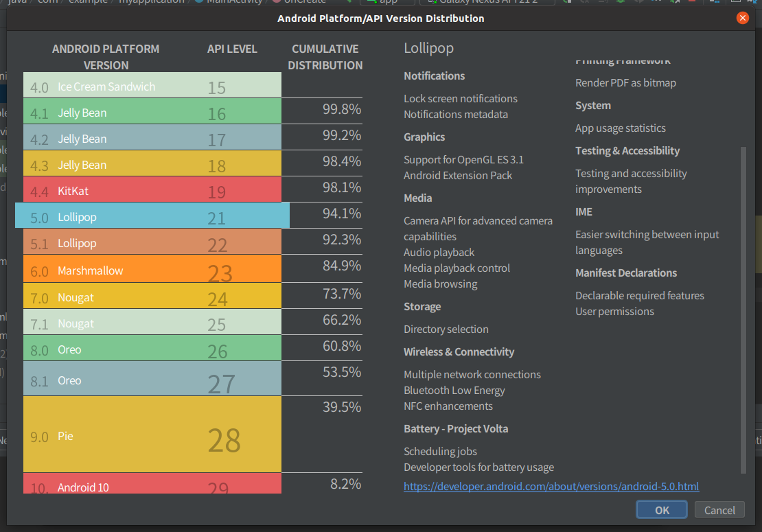The width and height of the screenshot is (762, 532).
Task: Select the 6.0 Marshmallow row
Action: tap(152, 268)
